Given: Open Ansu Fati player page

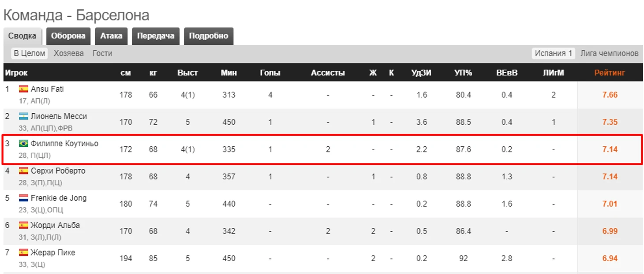Looking at the screenshot, I should coord(47,89).
